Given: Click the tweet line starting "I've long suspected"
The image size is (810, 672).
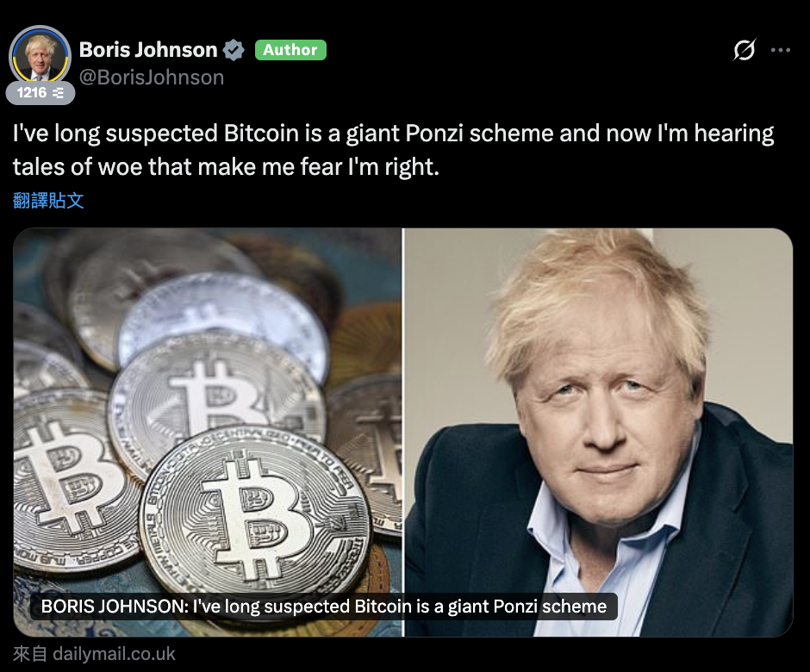Looking at the screenshot, I should coord(393,134).
